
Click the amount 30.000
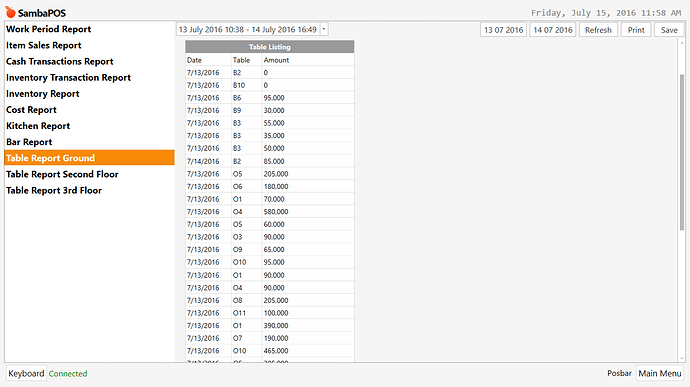[274, 111]
